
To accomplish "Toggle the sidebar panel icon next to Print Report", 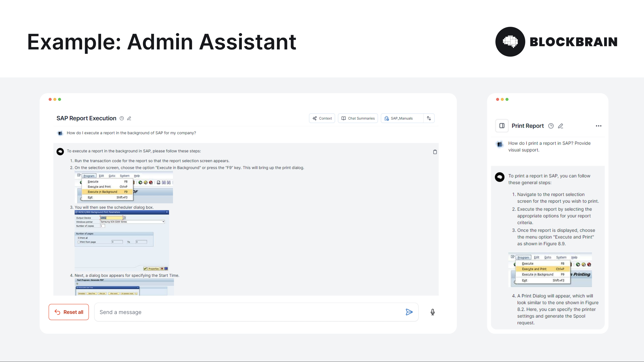I will (502, 126).
